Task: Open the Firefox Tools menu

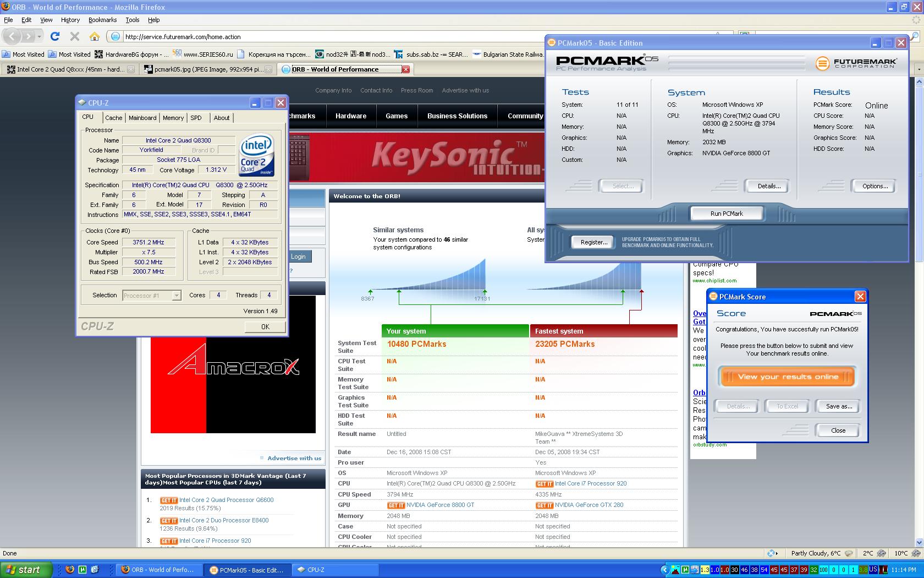Action: (133, 20)
